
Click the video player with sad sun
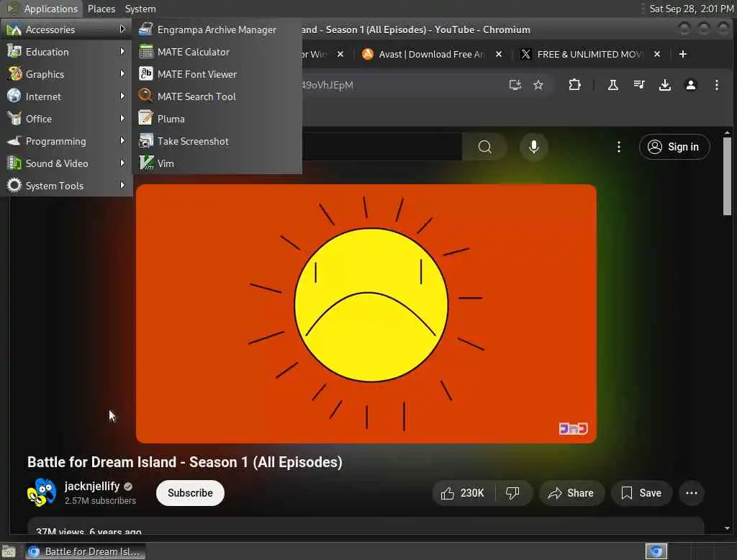pyautogui.click(x=366, y=314)
